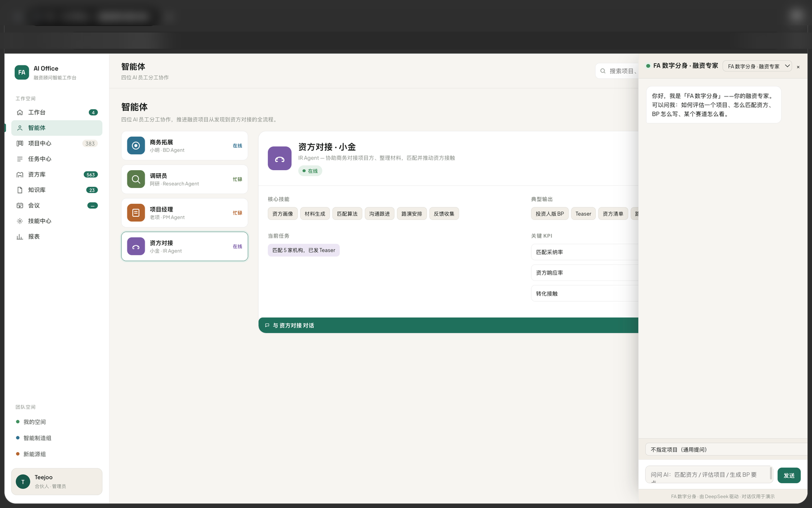Click the 发送 send button
Screen dimensions: 812x508
[789, 475]
